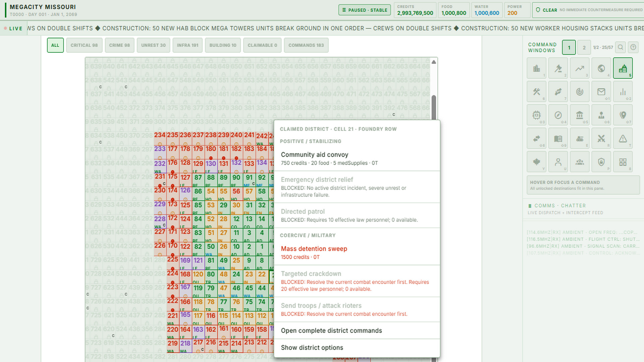
Task: Open the compass command window
Action: tap(558, 115)
